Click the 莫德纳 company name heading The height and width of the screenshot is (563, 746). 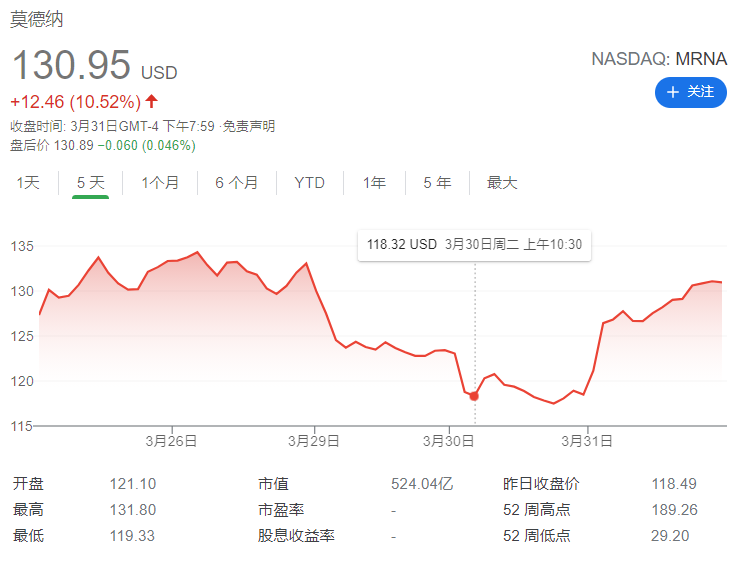(x=37, y=20)
